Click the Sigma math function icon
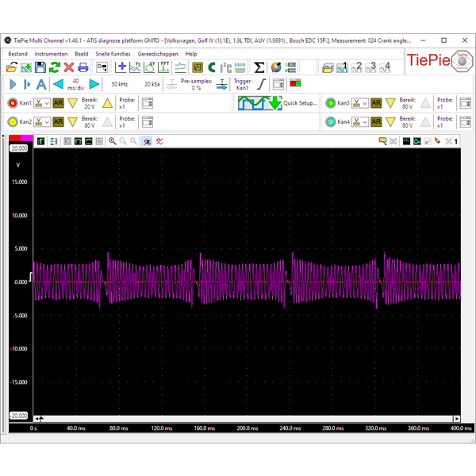476x476 pixels. pos(259,67)
